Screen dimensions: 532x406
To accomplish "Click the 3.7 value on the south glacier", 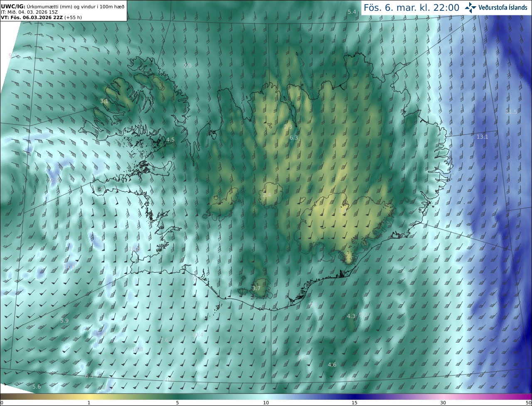I will (256, 288).
